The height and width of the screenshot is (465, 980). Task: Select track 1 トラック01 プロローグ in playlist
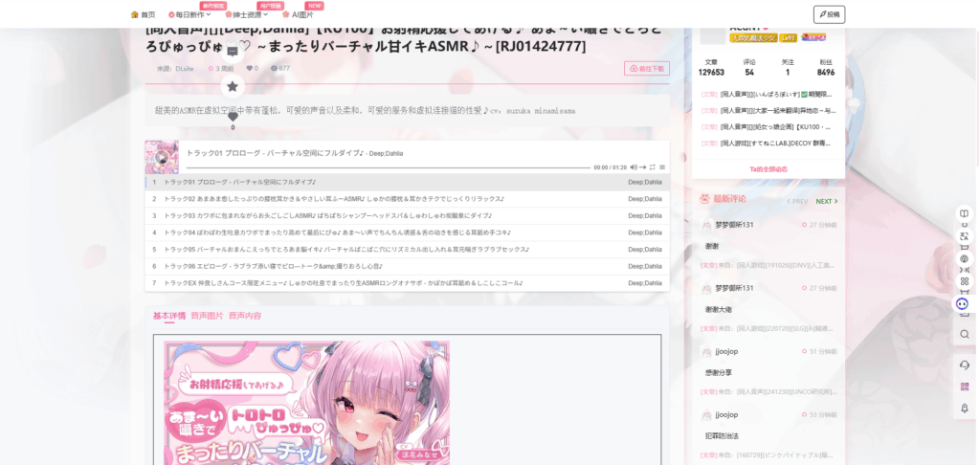(407, 182)
